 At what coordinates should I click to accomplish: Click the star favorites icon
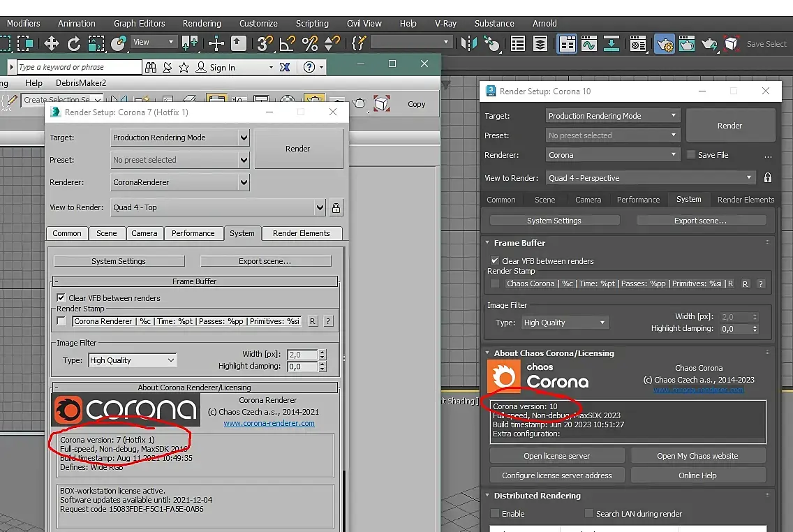(x=184, y=67)
